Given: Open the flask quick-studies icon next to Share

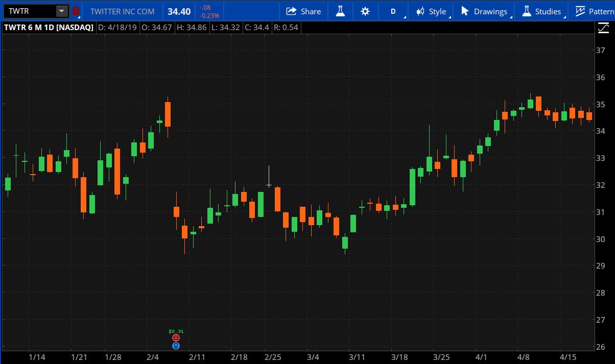Looking at the screenshot, I should tap(340, 11).
